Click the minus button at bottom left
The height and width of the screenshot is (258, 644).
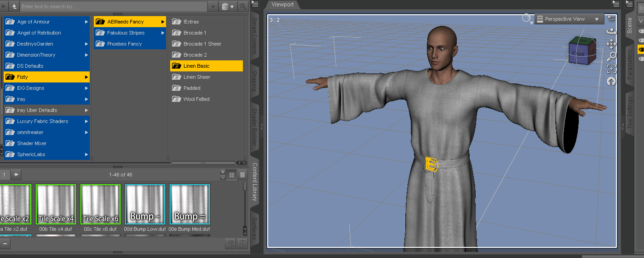(x=5, y=243)
